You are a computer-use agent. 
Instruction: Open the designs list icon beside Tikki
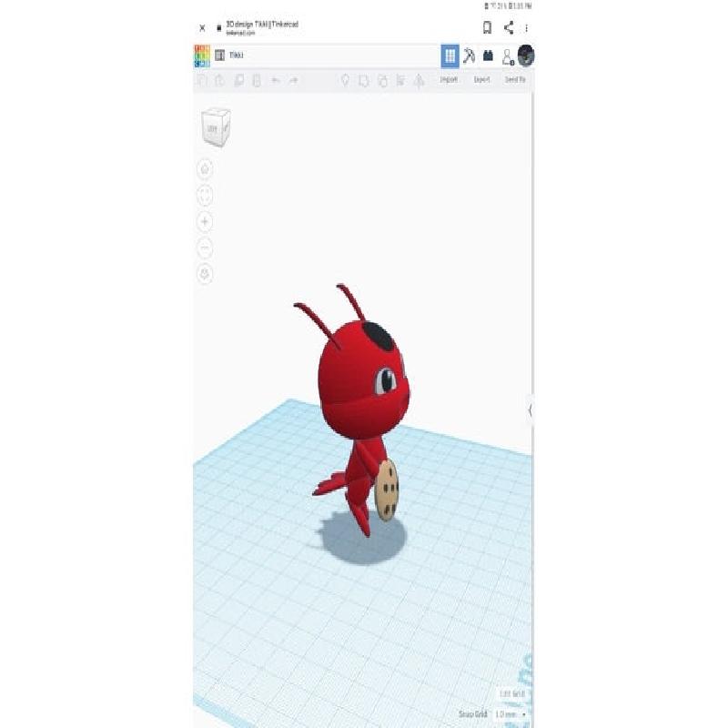(x=220, y=56)
